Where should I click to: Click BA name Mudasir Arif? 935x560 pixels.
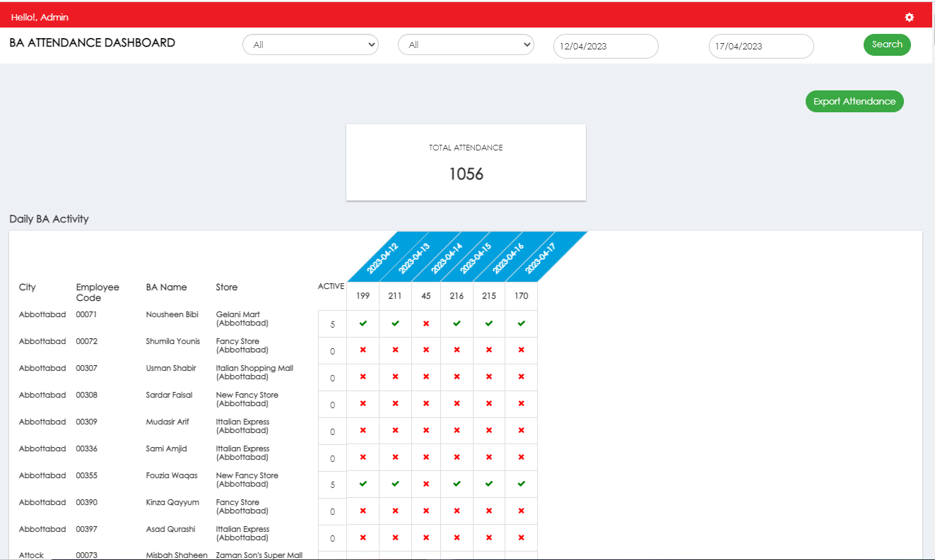tap(167, 422)
